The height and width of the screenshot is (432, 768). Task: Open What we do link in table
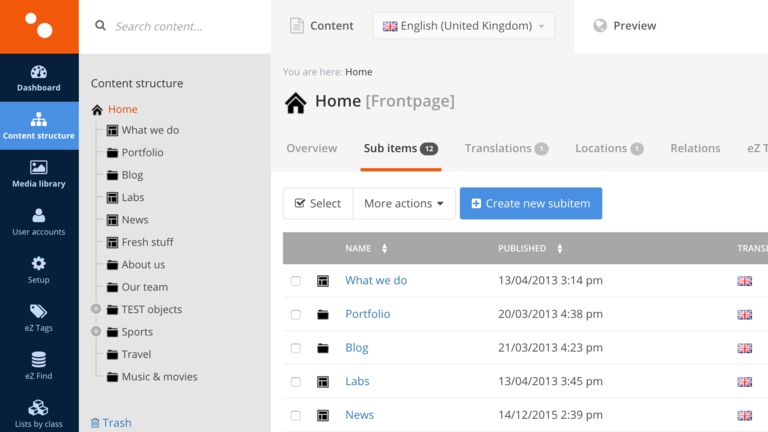tap(376, 281)
